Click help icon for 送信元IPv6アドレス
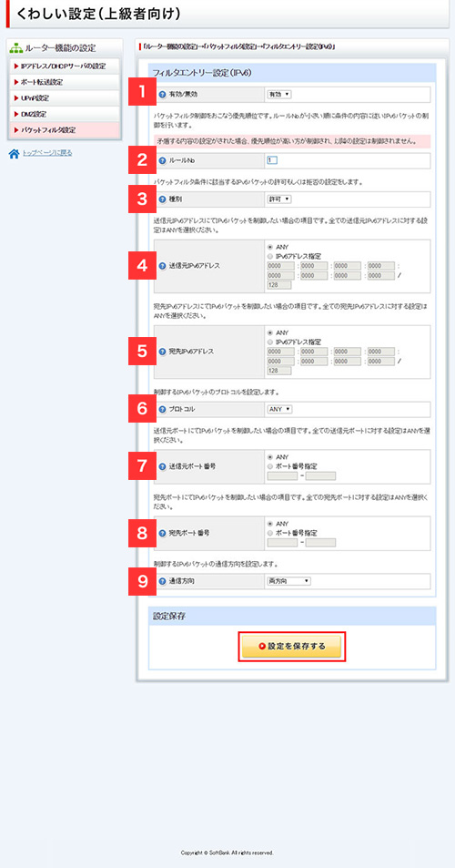The height and width of the screenshot is (868, 455). pos(162,266)
